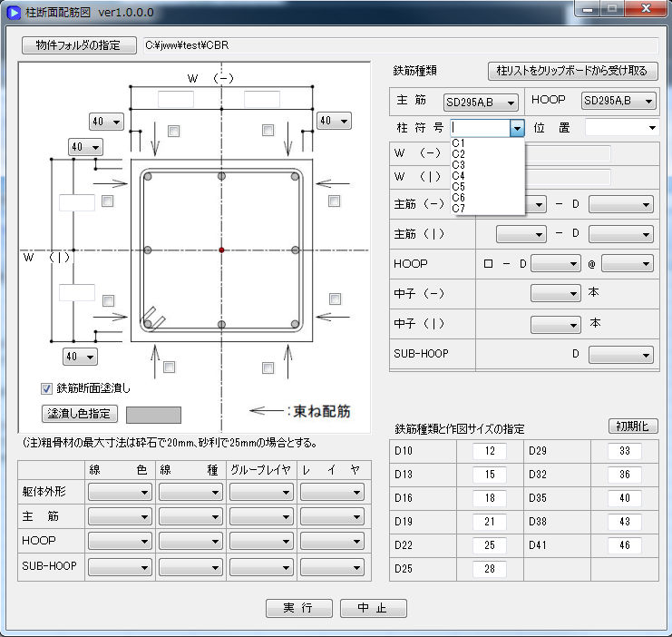Open the 主筋 steel grade dropdown
The width and height of the screenshot is (672, 637).
(x=480, y=102)
